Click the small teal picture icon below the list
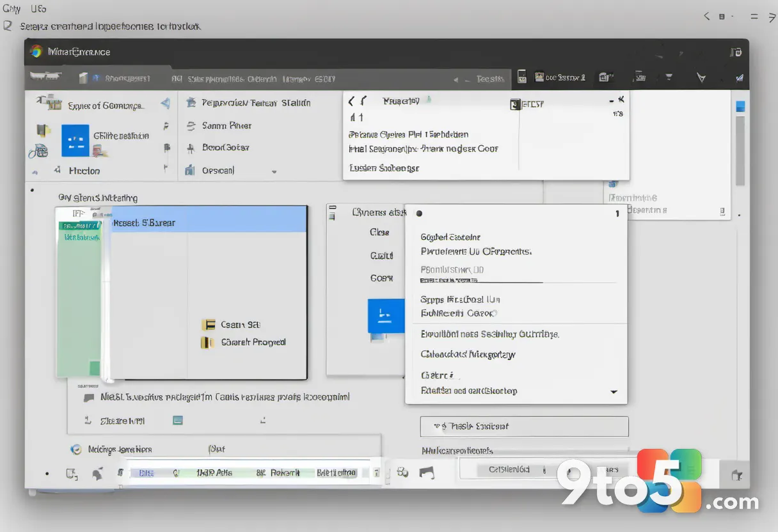 coord(178,420)
